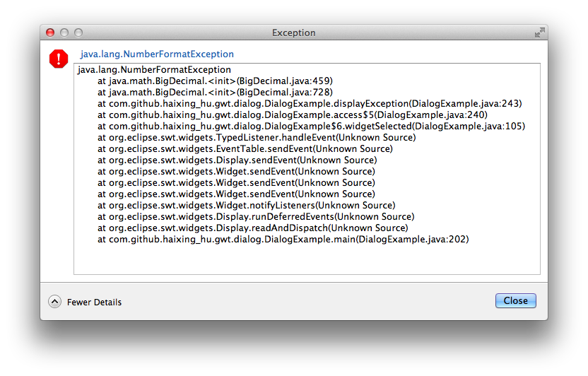
Task: Click the Fewer Details label
Action: pos(94,302)
